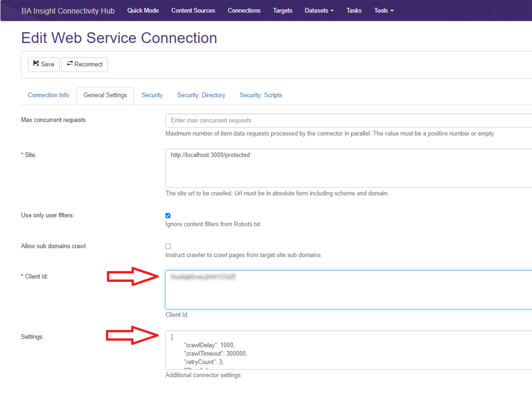Select the General Settings tab
The width and height of the screenshot is (532, 401).
click(x=105, y=95)
